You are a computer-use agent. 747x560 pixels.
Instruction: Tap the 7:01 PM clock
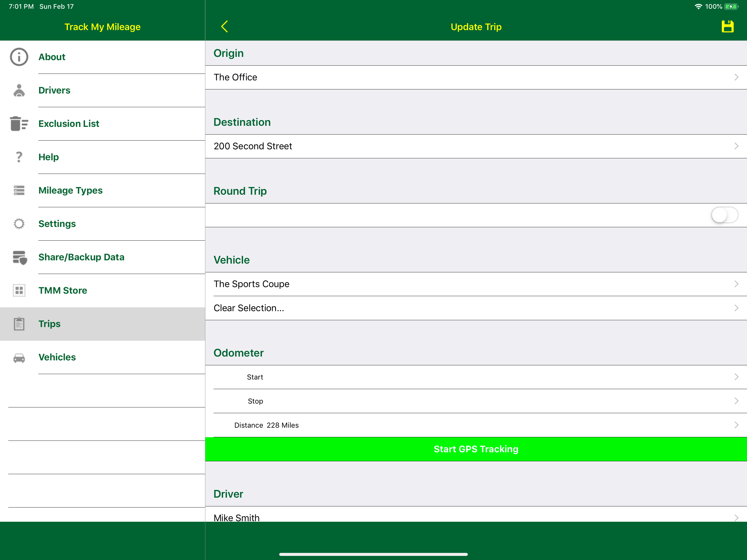pyautogui.click(x=21, y=6)
